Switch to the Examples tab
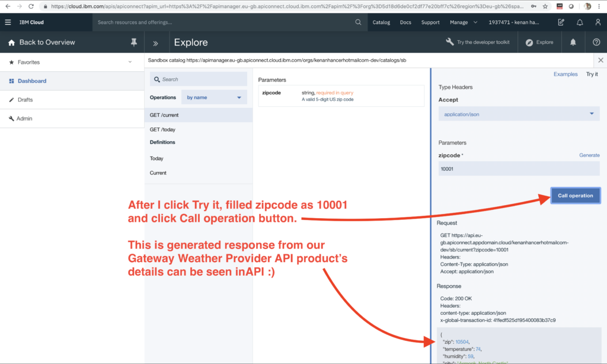The height and width of the screenshot is (364, 607). pyautogui.click(x=565, y=74)
